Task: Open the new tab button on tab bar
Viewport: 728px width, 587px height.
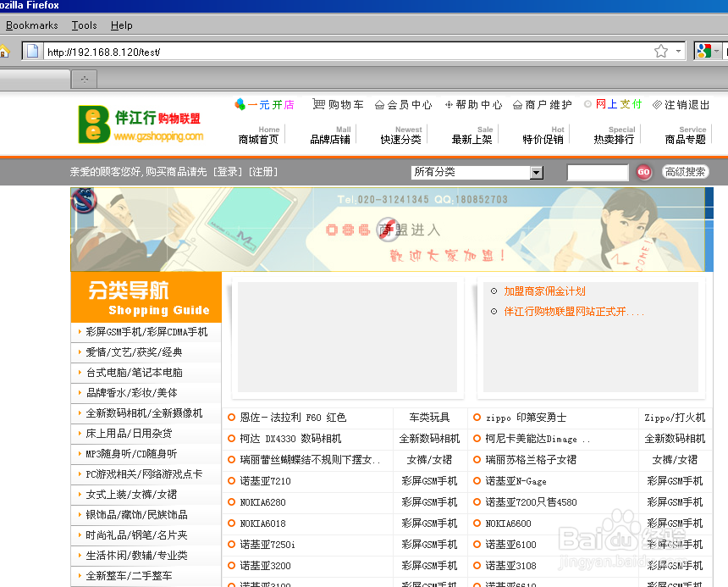Action: [x=84, y=80]
